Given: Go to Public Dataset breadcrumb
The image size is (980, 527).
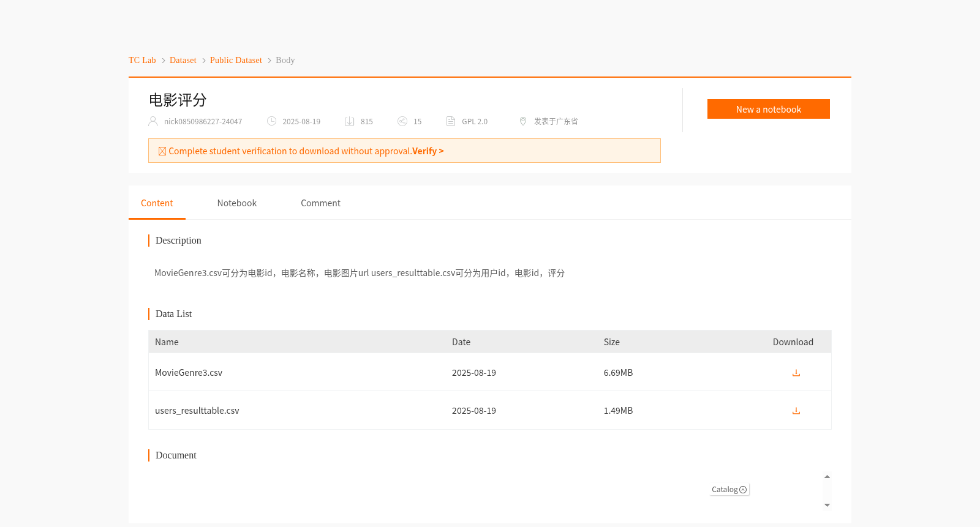Looking at the screenshot, I should point(236,60).
